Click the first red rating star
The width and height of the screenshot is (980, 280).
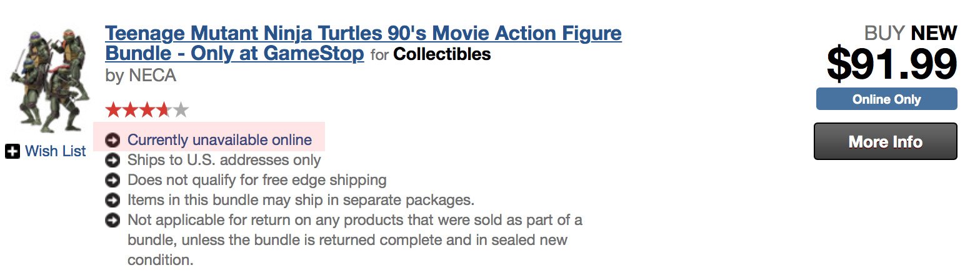pyautogui.click(x=113, y=111)
